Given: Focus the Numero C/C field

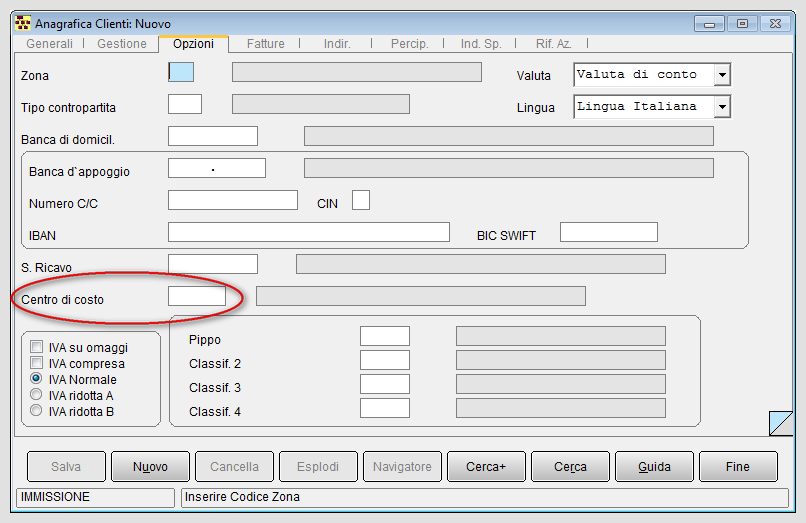Looking at the screenshot, I should pyautogui.click(x=233, y=200).
